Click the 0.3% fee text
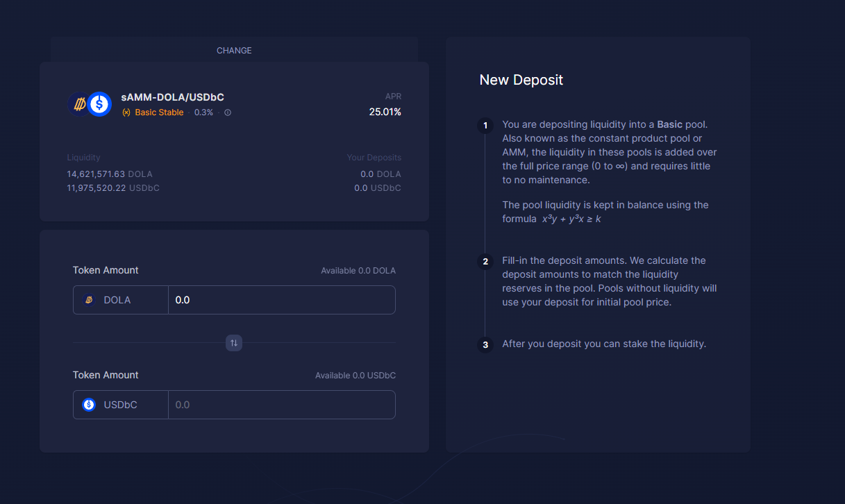Image resolution: width=845 pixels, height=504 pixels. [203, 112]
